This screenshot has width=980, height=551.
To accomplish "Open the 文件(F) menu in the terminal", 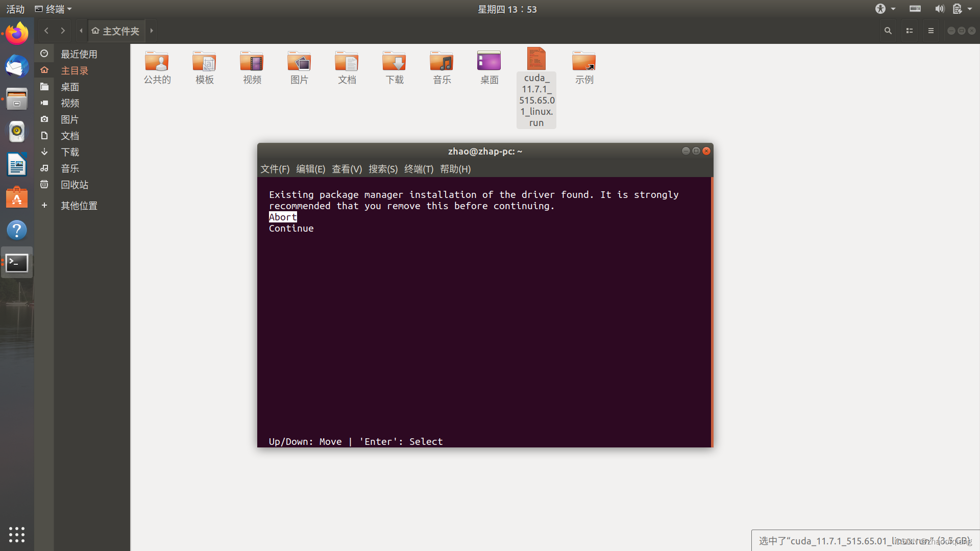I will pyautogui.click(x=275, y=169).
